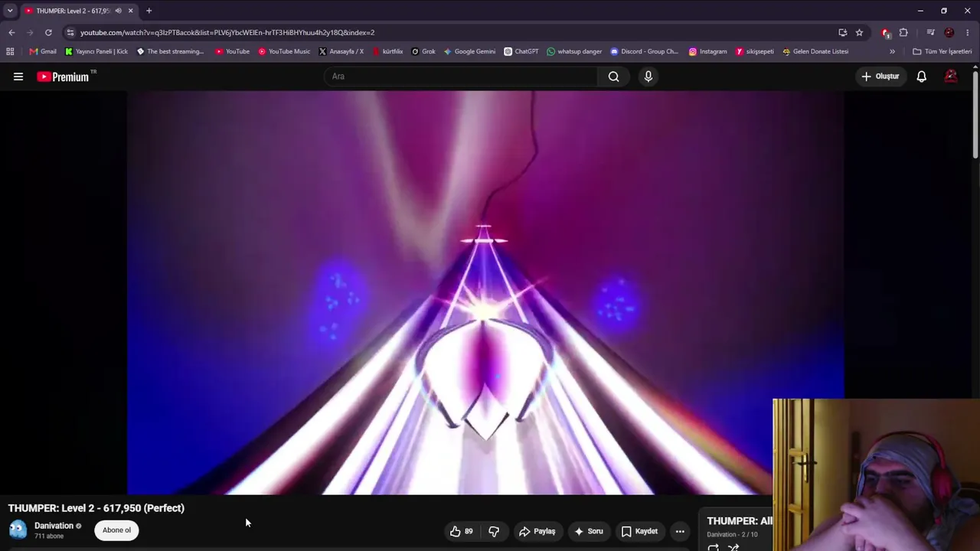This screenshot has height=551, width=980.
Task: Go back to the previous page
Action: coord(11,32)
